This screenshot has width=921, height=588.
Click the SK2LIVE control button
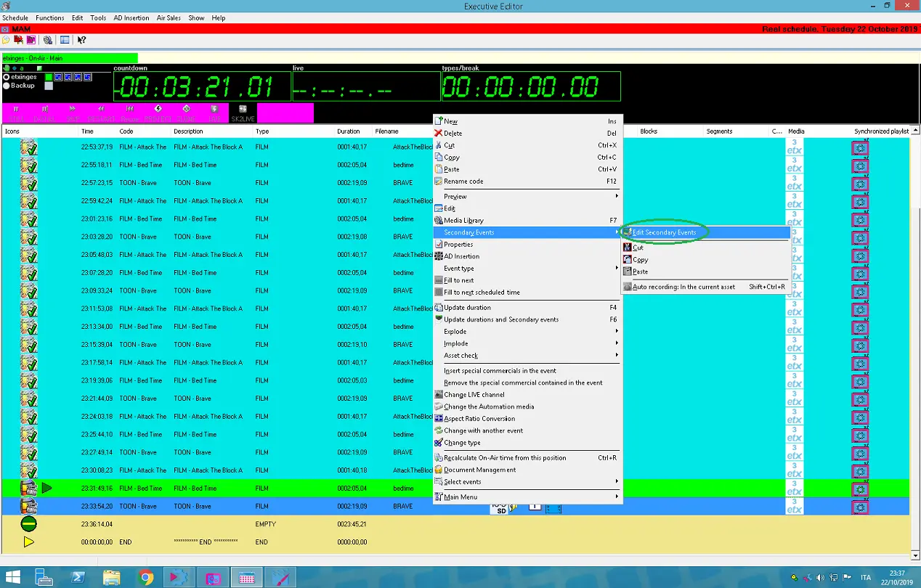point(242,113)
